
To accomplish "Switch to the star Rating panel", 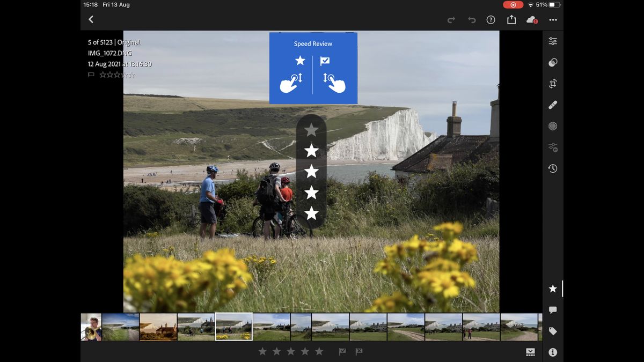I will coord(552,289).
